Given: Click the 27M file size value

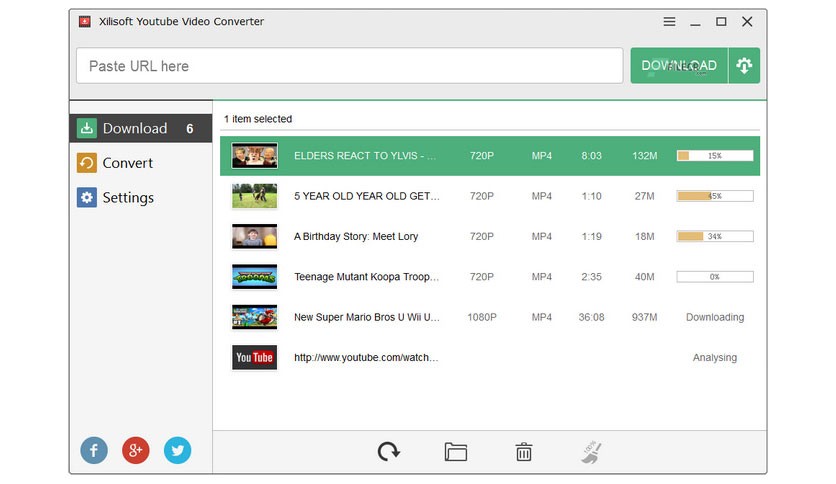Looking at the screenshot, I should point(645,196).
